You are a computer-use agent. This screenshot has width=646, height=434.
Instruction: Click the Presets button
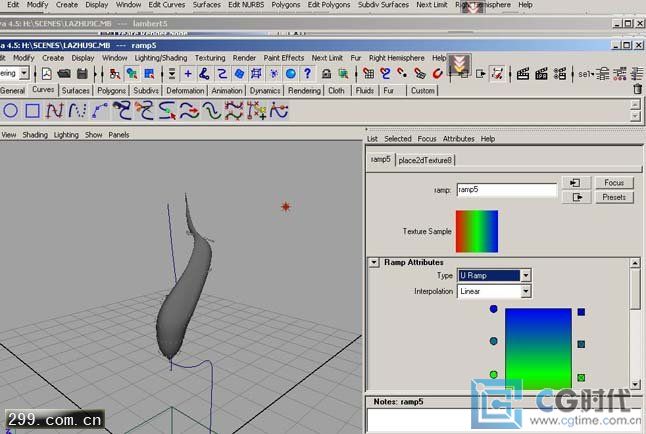click(x=614, y=197)
